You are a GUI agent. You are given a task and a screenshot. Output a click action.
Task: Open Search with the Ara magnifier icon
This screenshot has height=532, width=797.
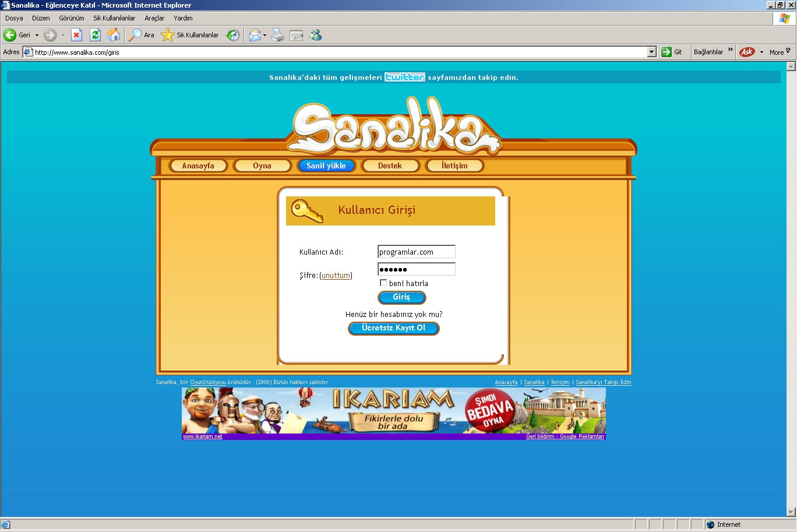click(135, 35)
